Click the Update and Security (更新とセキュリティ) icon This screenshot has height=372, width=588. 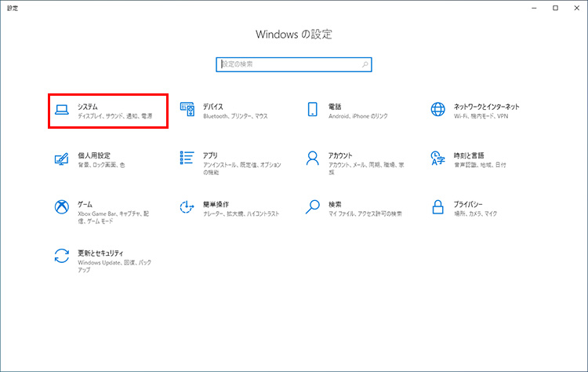pyautogui.click(x=62, y=257)
